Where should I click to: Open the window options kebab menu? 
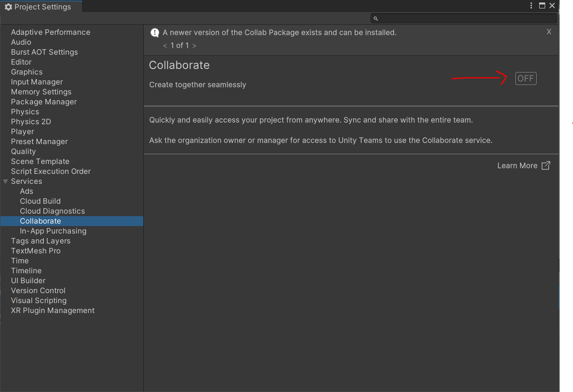[x=531, y=5]
